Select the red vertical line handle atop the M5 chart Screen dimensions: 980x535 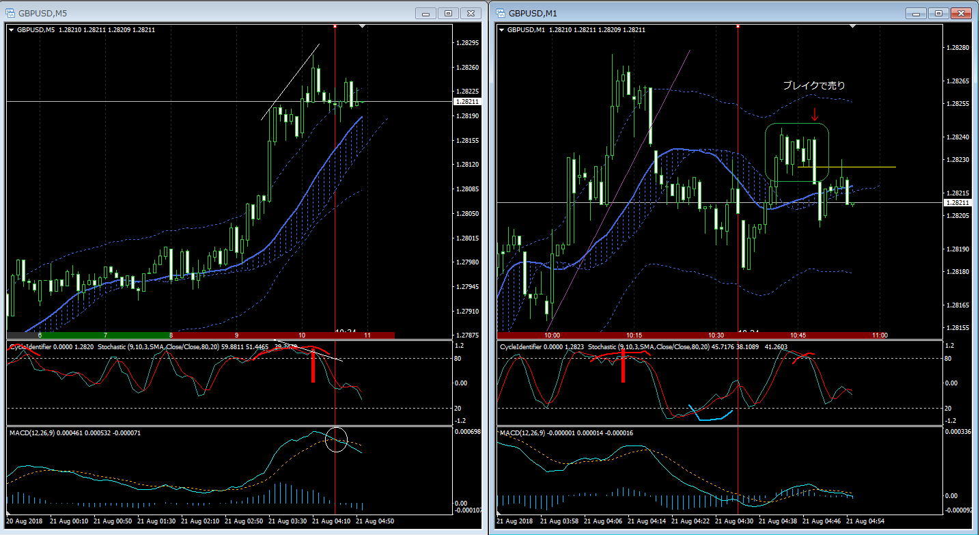pos(335,26)
